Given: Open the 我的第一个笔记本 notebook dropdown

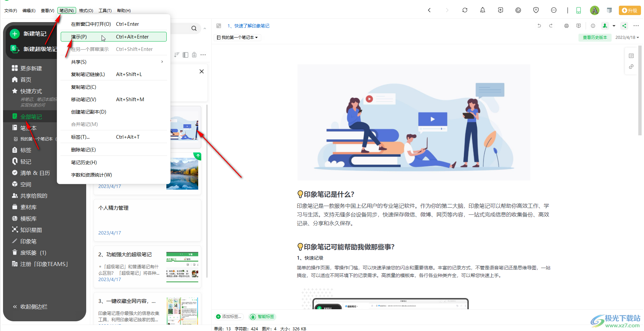Looking at the screenshot, I should pyautogui.click(x=237, y=38).
